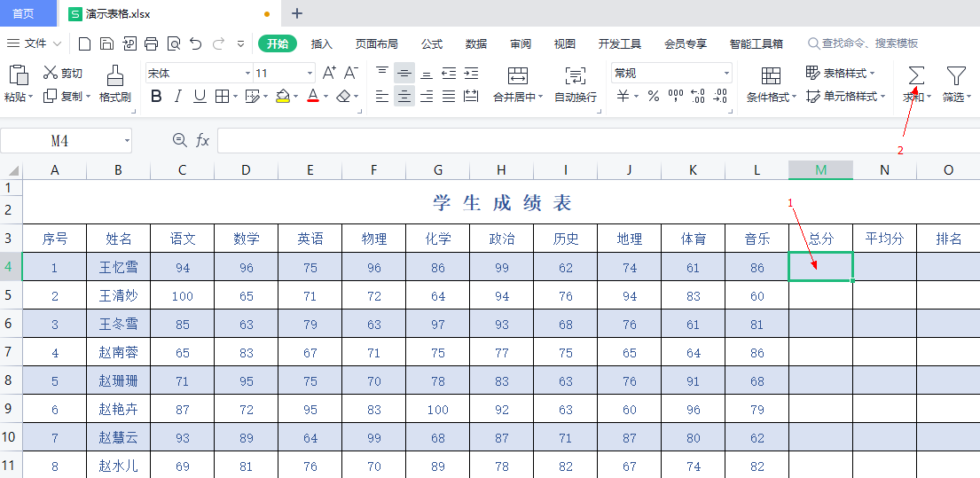Image resolution: width=980 pixels, height=478 pixels.
Task: Switch to the View (视图) tab
Action: point(565,43)
